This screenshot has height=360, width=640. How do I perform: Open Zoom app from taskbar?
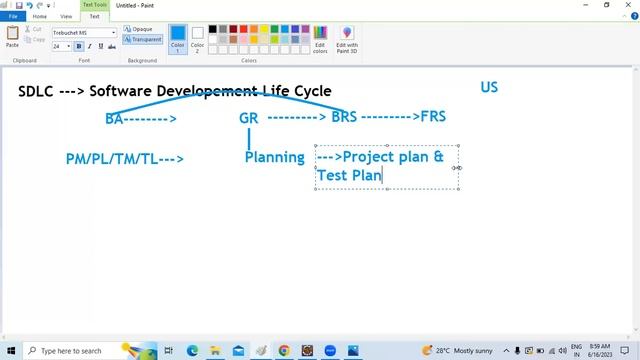[x=330, y=351]
